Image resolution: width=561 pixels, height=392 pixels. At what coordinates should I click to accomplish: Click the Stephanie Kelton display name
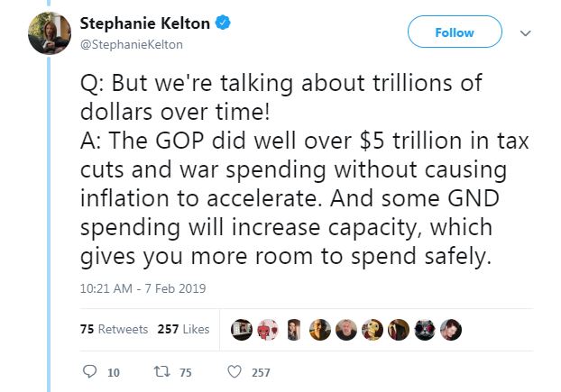pyautogui.click(x=145, y=23)
